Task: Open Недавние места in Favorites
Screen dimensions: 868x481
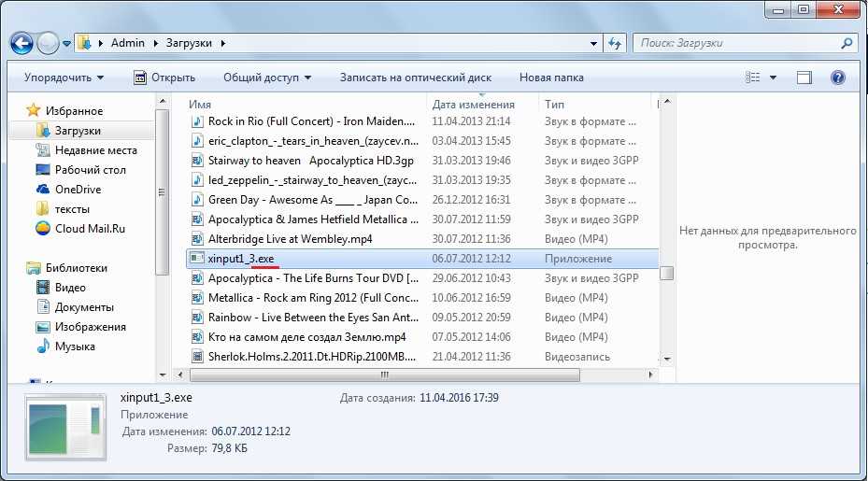Action: coord(95,150)
